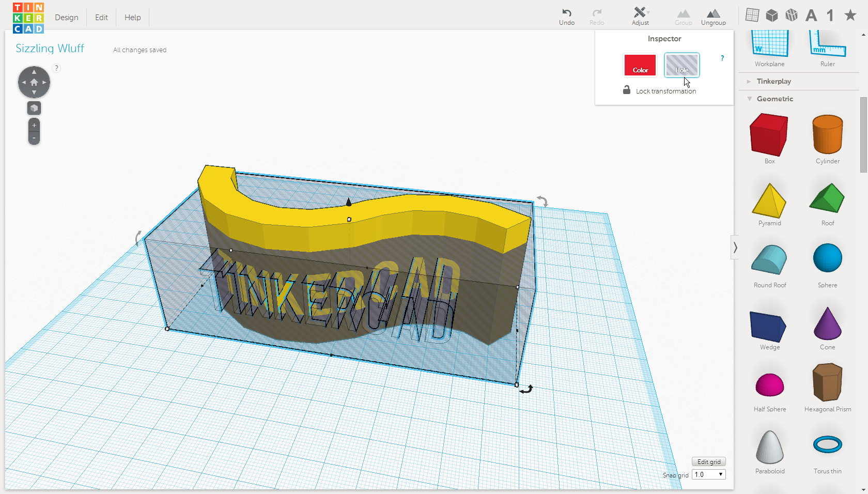Open the Design menu
The image size is (868, 494).
(67, 17)
